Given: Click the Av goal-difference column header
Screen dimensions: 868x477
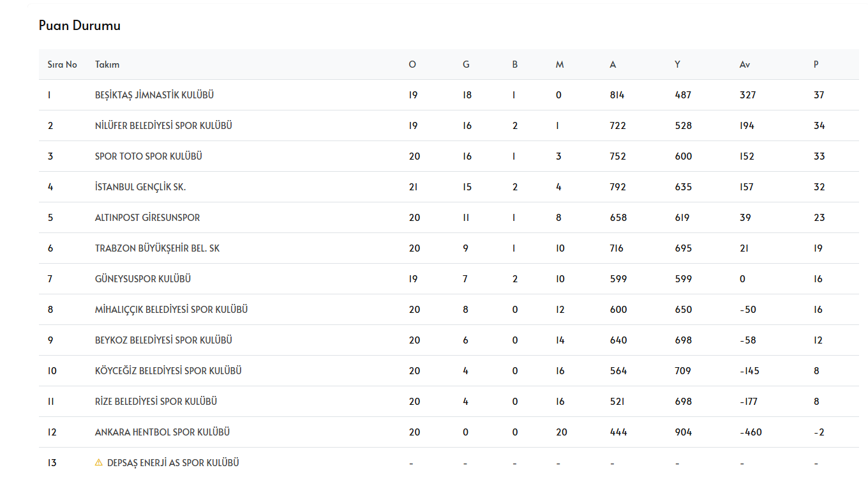Looking at the screenshot, I should pyautogui.click(x=744, y=64).
